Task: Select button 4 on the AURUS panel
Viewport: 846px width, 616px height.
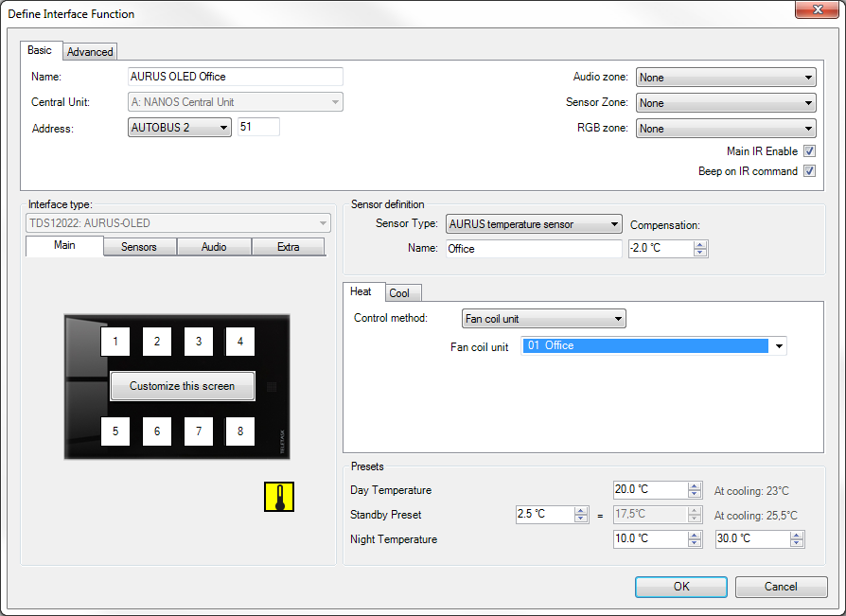Action: [x=240, y=342]
